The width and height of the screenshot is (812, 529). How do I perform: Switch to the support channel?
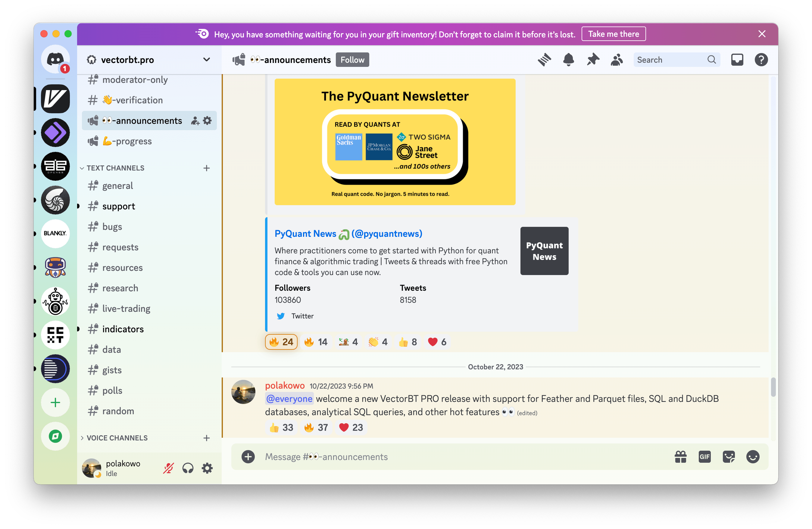click(x=118, y=206)
